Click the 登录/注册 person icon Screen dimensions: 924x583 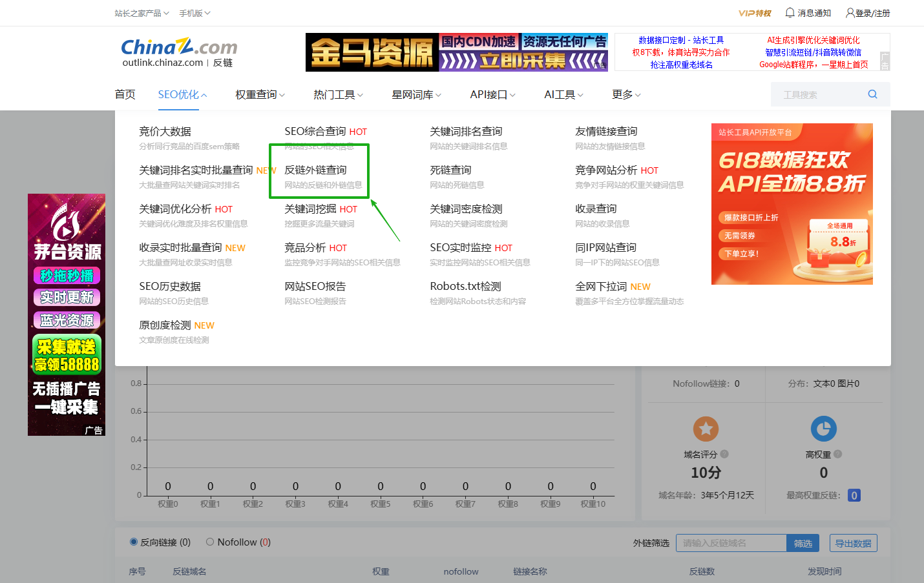[x=850, y=12]
